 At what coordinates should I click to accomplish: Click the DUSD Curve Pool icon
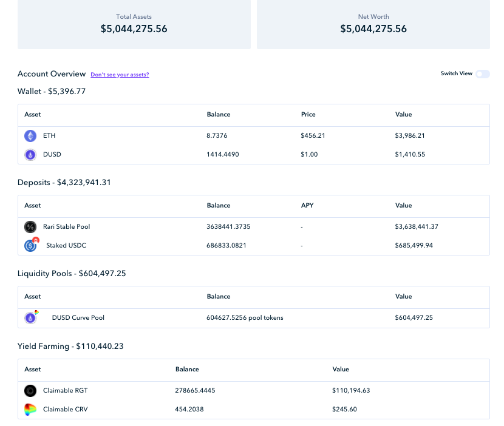[x=31, y=317]
